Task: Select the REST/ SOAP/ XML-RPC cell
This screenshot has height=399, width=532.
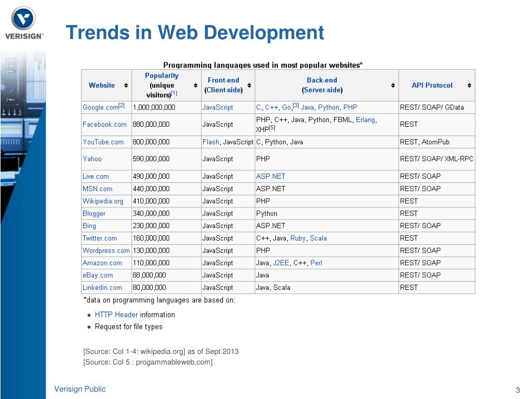Action: [436, 159]
